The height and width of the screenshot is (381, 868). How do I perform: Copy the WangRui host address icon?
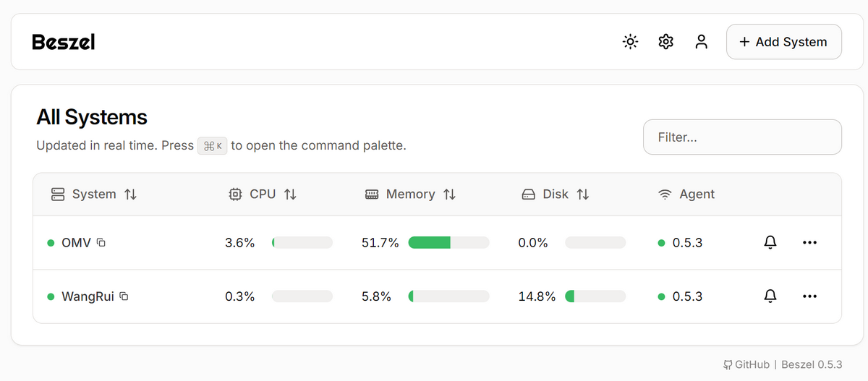(124, 296)
